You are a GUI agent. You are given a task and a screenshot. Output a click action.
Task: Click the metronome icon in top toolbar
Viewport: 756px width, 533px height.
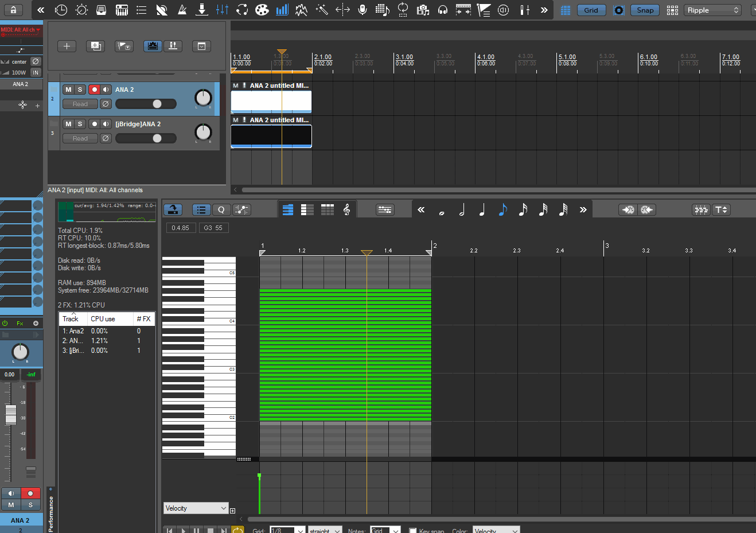182,10
